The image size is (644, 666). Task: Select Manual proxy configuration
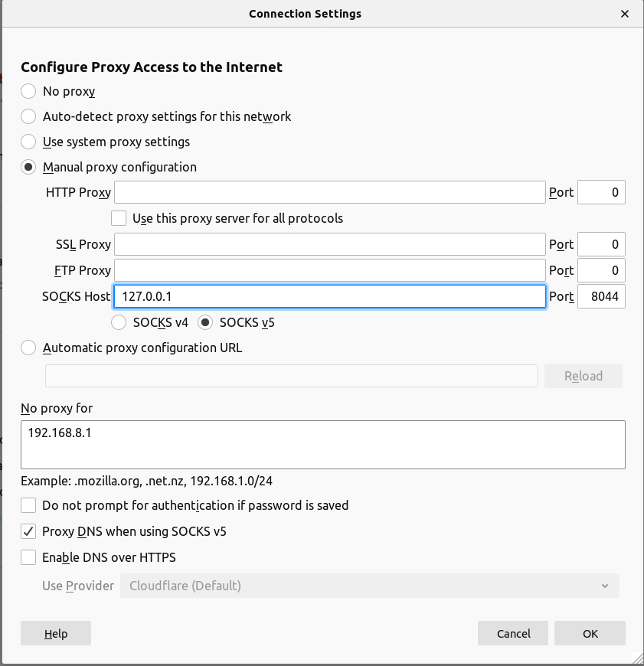[28, 167]
